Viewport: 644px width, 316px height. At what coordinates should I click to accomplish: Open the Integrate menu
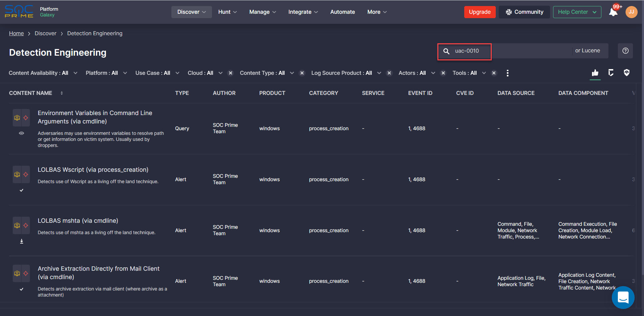pyautogui.click(x=303, y=12)
